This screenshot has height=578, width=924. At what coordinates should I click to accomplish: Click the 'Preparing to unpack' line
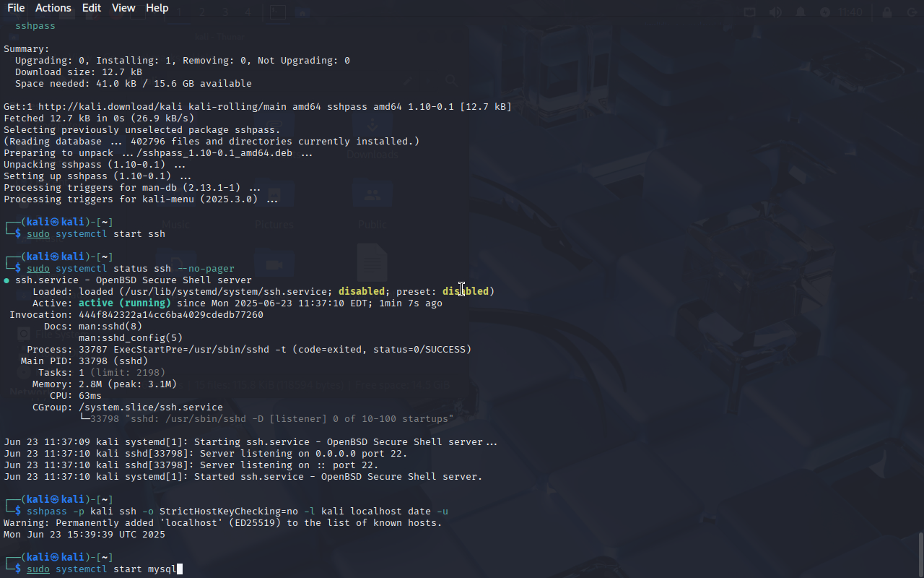point(158,153)
